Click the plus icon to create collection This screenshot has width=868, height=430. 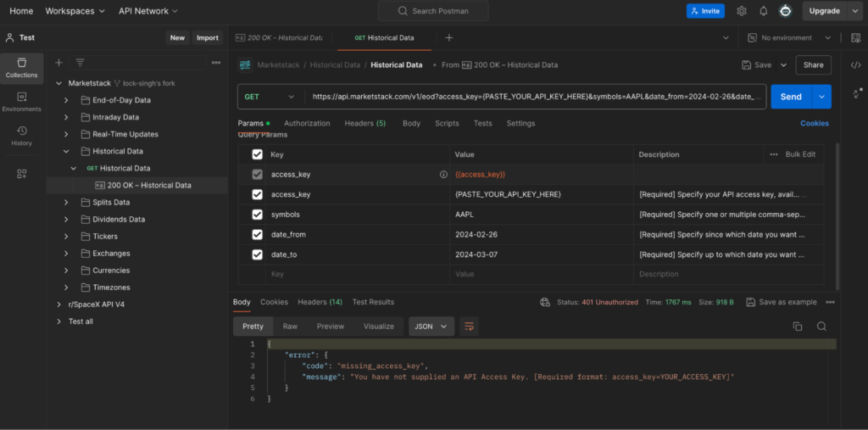[58, 63]
